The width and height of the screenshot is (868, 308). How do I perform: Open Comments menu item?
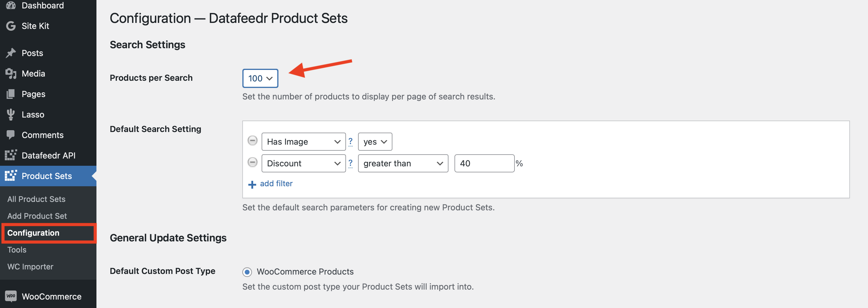tap(48, 135)
